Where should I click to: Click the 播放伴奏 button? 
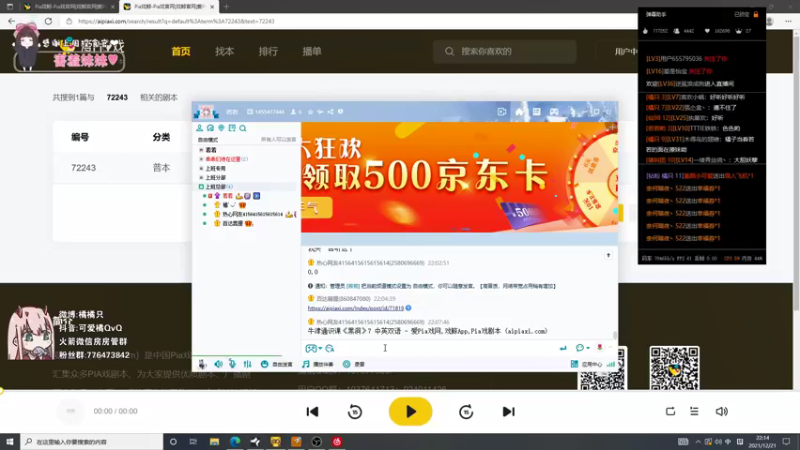[318, 364]
